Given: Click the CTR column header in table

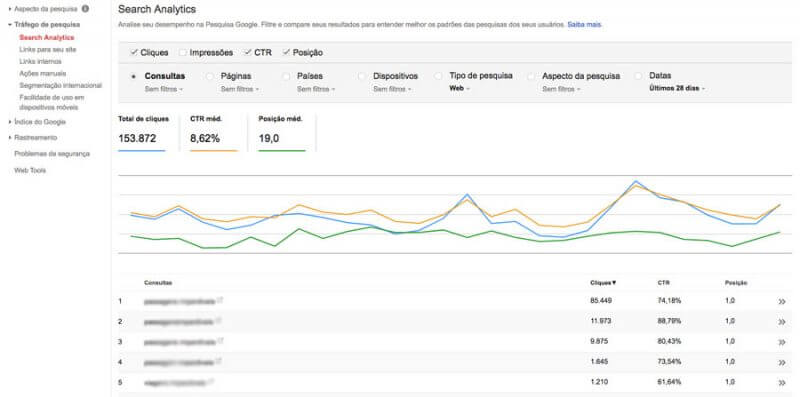Looking at the screenshot, I should pyautogui.click(x=663, y=283).
